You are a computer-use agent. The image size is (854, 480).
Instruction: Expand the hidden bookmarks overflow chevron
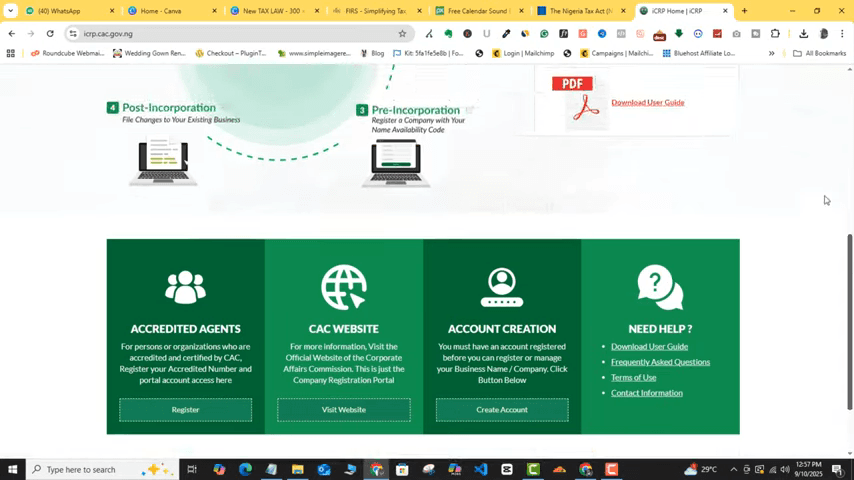(771, 53)
